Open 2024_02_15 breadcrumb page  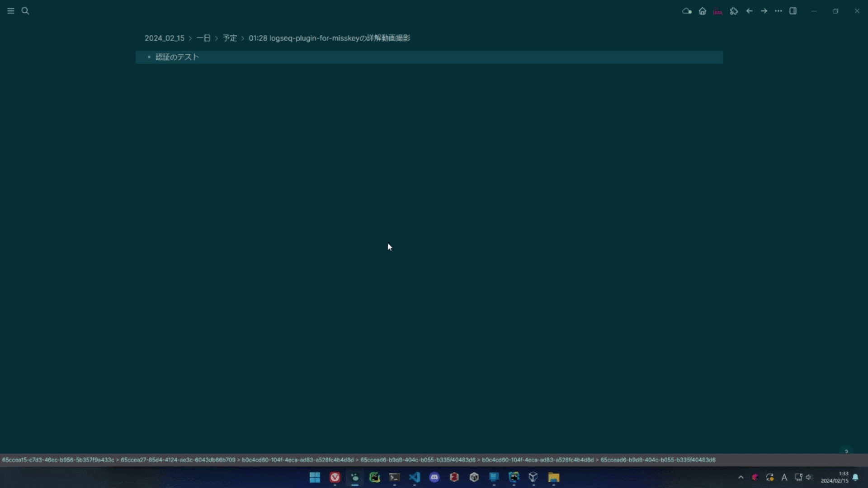(x=165, y=38)
